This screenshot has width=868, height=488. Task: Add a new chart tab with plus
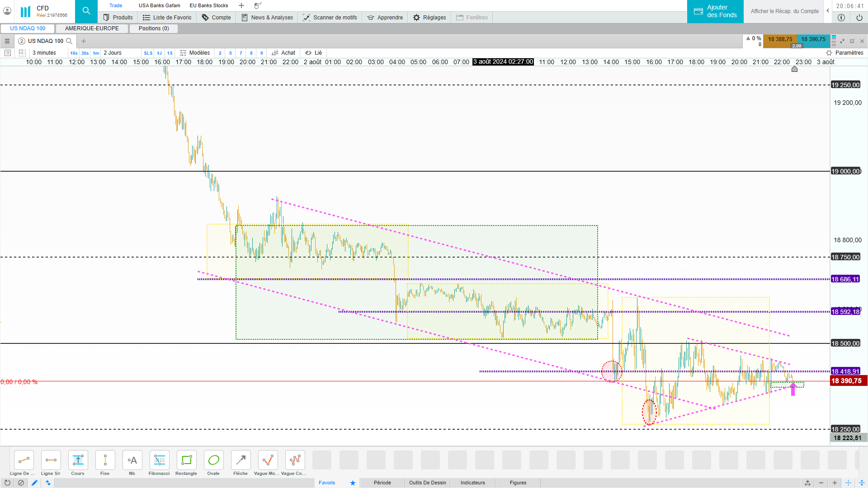tap(84, 41)
